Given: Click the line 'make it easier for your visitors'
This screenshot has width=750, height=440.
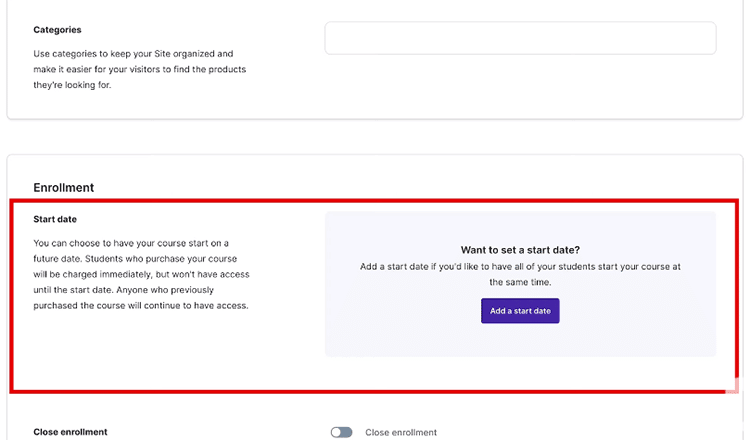Looking at the screenshot, I should [x=139, y=69].
